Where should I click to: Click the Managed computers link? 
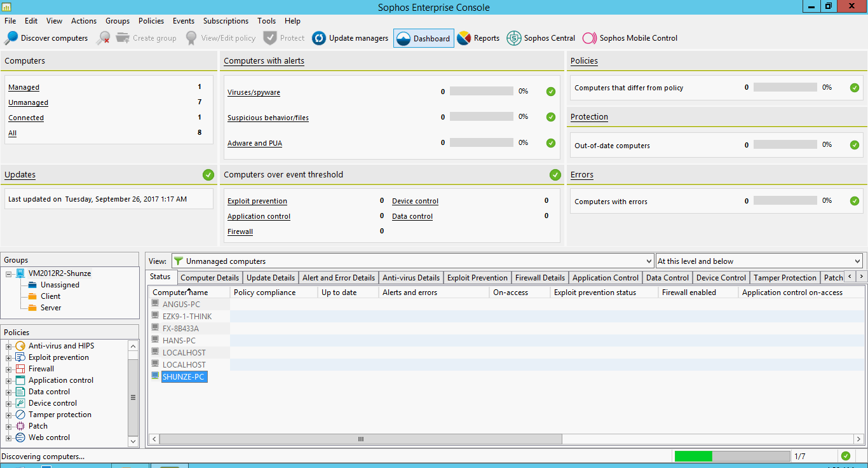pos(24,87)
